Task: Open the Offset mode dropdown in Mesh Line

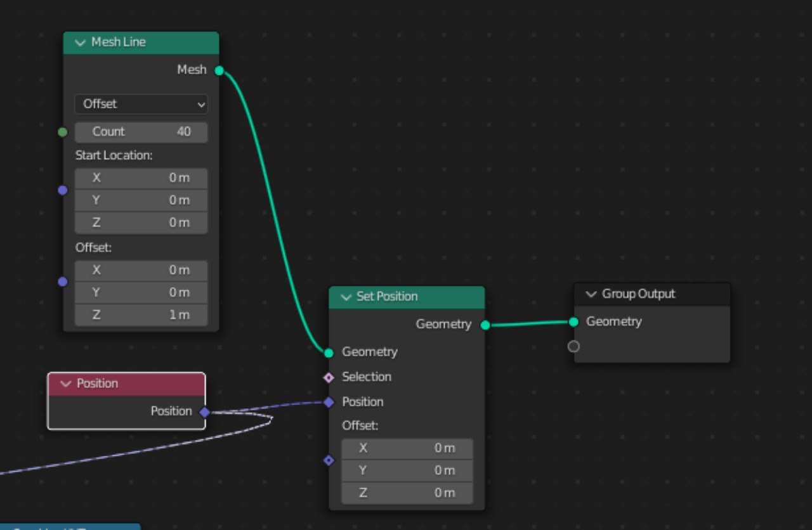Action: tap(141, 104)
